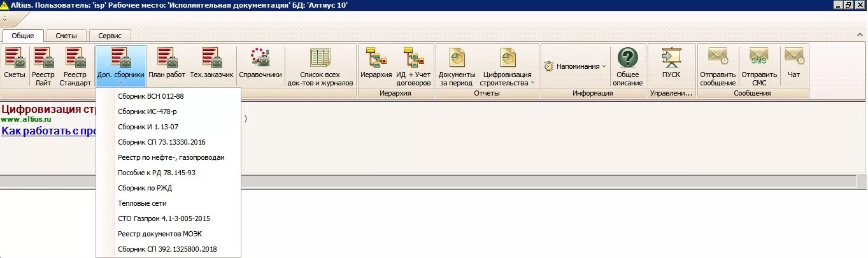Collapse the Доп. сборники dropdown button
868x258 pixels.
(x=120, y=66)
